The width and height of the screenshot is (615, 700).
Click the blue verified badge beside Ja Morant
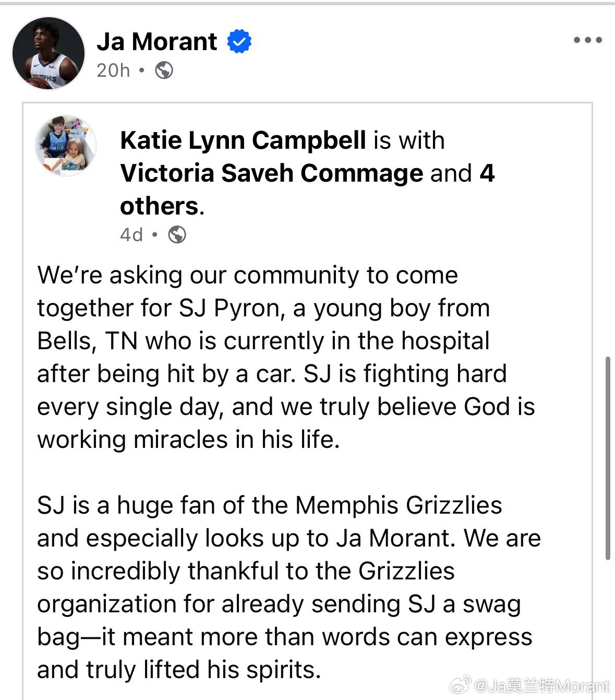click(239, 42)
